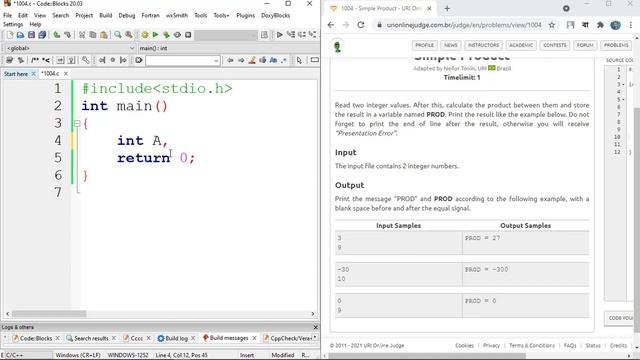This screenshot has width=640, height=360.
Task: Open the Debug menu
Action: coord(127,16)
